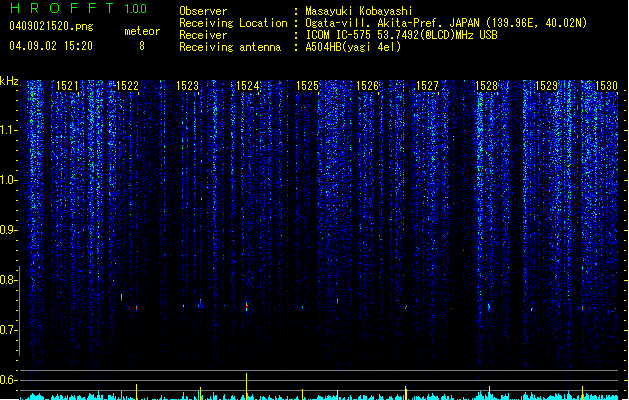Viewport: 629px width, 400px height.
Task: Click the tallest yellow power spike below 1524
Action: 246,386
